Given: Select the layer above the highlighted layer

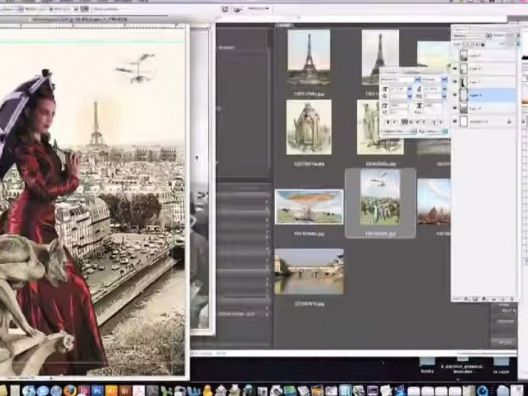Looking at the screenshot, I should 484,82.
